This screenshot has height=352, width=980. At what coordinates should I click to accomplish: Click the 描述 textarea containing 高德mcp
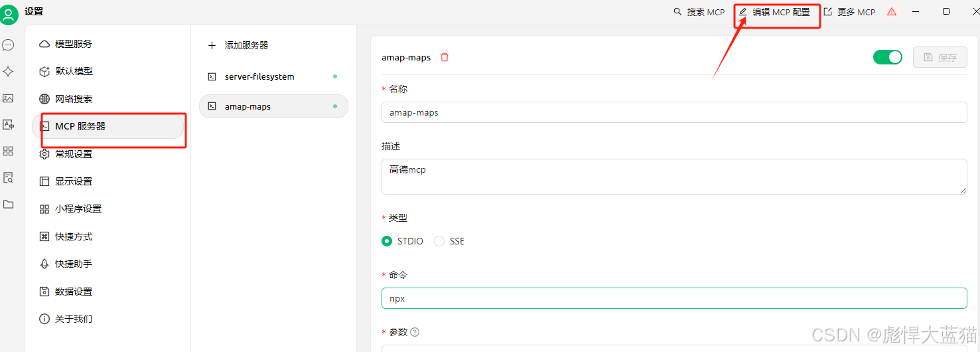click(674, 177)
